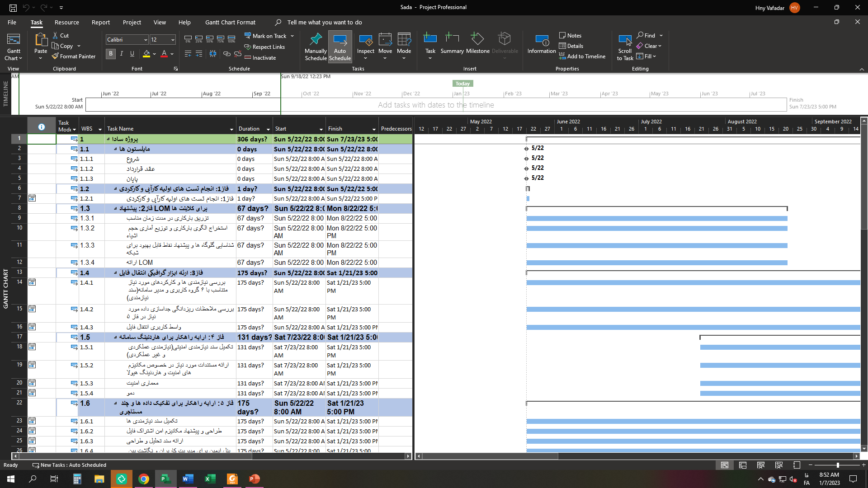Switch to Gantt Chart Format tab
Screen dimensions: 868x488
[x=230, y=22]
